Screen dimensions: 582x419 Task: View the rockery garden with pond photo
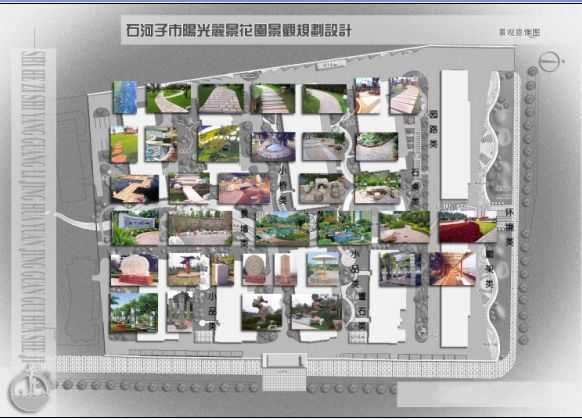tap(317, 312)
